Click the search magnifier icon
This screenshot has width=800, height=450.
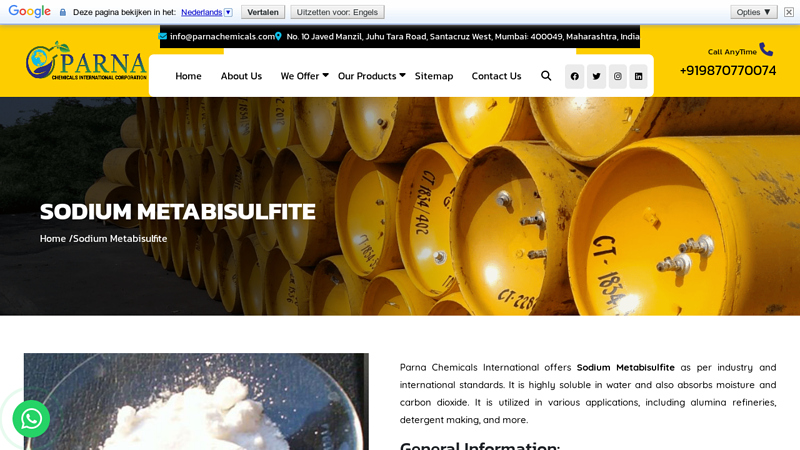(546, 76)
